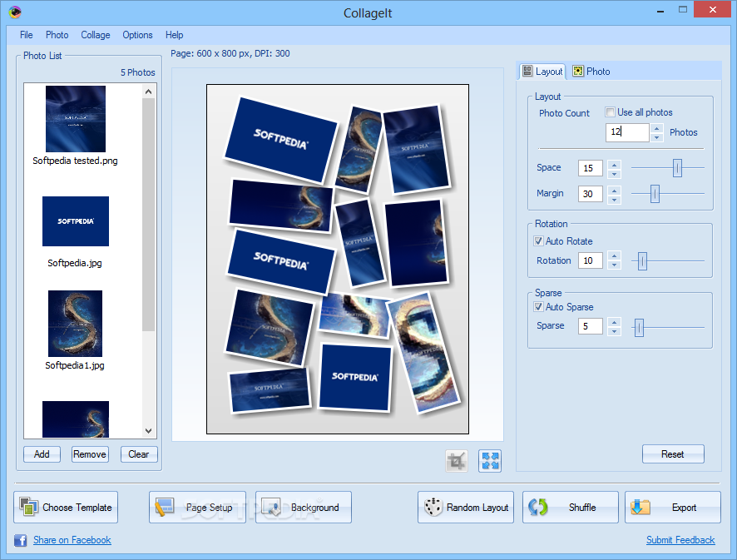Open the Photo menu
Image resolution: width=737 pixels, height=560 pixels.
[x=57, y=35]
